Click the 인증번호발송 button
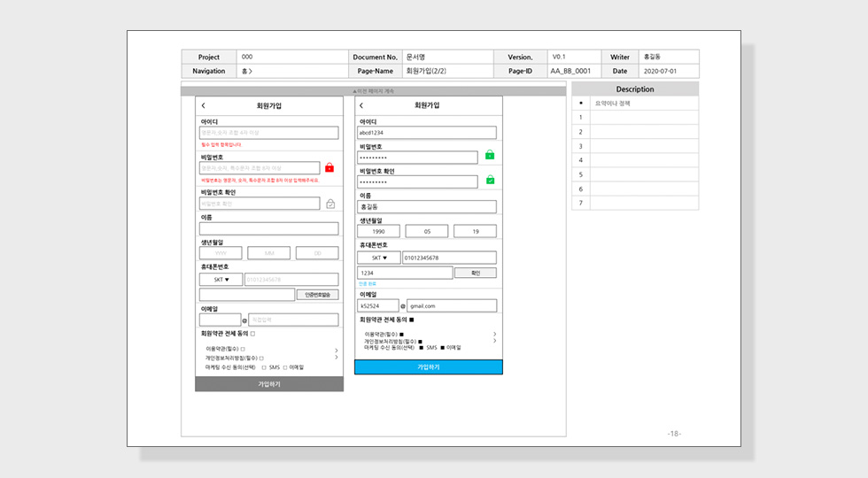Viewport: 868px width, 478px height. [x=318, y=295]
